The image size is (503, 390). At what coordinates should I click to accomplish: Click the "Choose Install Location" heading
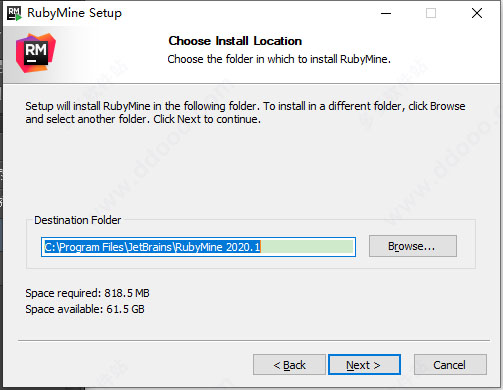point(235,41)
